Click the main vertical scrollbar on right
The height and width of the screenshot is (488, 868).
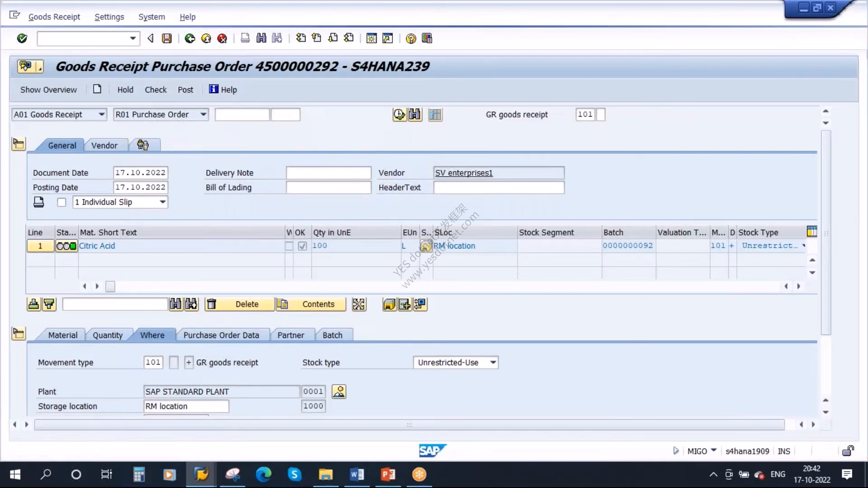pos(826,232)
